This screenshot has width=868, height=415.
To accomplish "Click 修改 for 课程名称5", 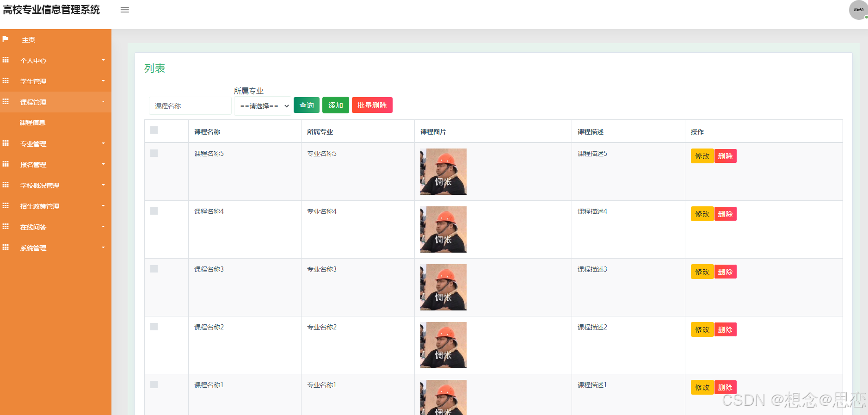I will click(702, 156).
